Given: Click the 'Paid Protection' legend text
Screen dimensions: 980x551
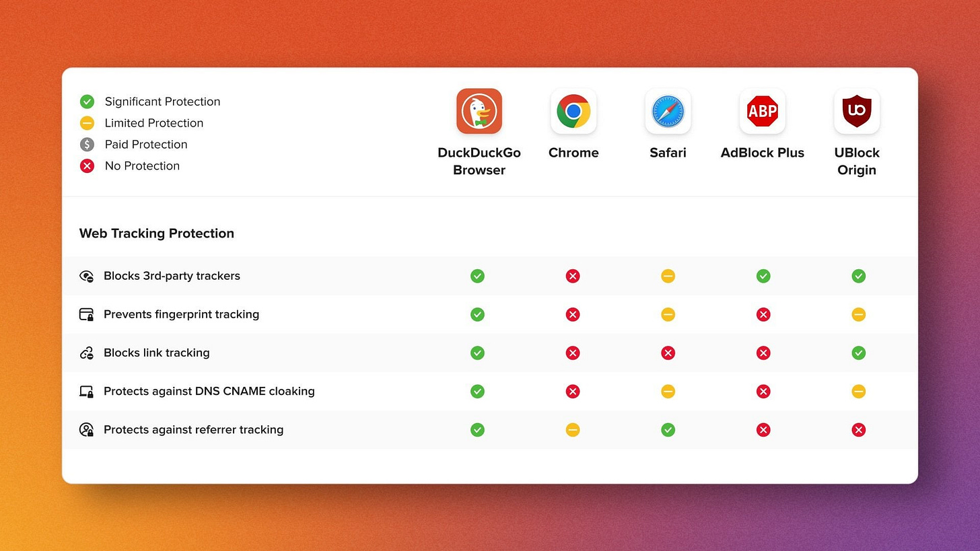Looking at the screenshot, I should click(146, 145).
